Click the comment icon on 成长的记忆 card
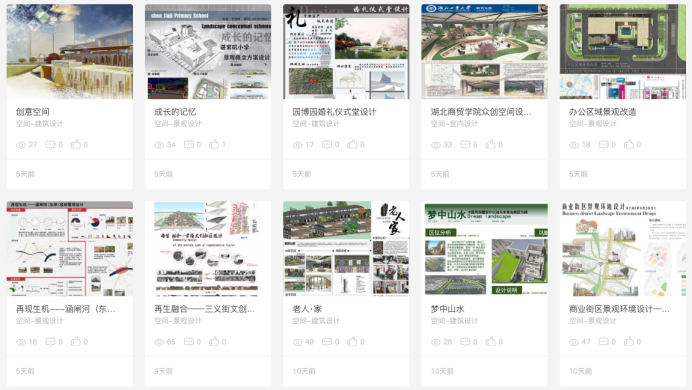This screenshot has height=390, width=692. coord(189,144)
